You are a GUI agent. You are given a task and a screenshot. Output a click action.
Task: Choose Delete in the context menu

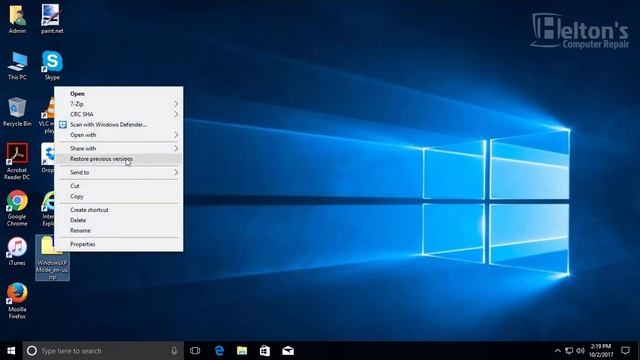coord(119,220)
